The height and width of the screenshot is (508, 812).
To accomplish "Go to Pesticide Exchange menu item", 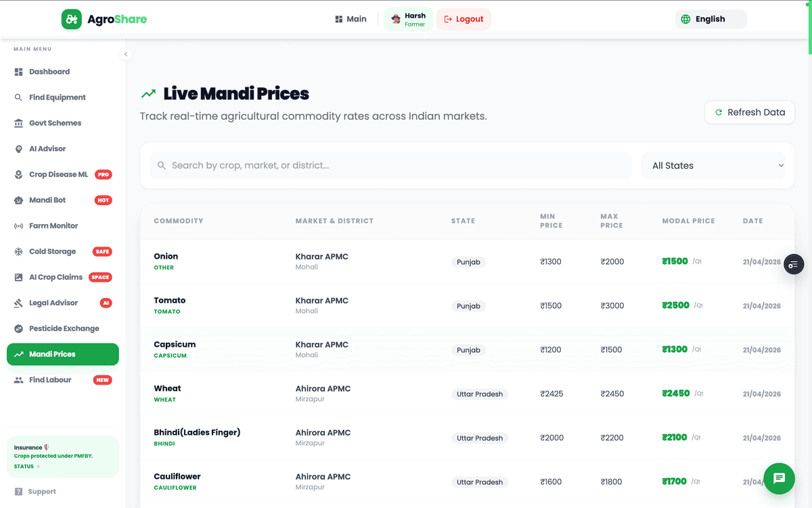I will pos(64,329).
